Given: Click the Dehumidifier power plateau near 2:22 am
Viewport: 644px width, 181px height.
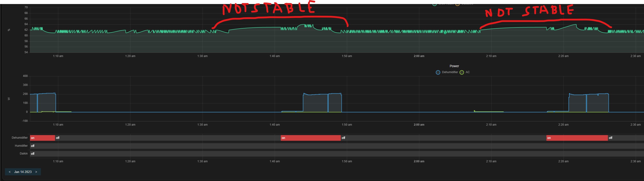Looking at the screenshot, I should pos(589,103).
